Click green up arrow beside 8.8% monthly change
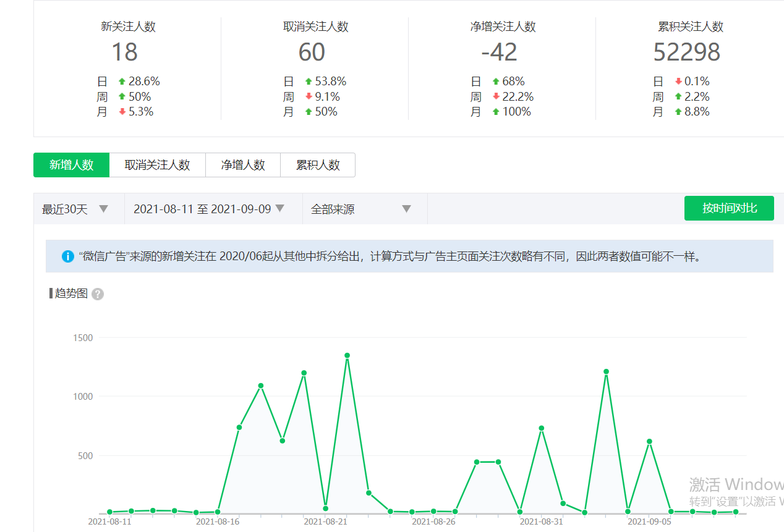The width and height of the screenshot is (784, 532). point(678,112)
